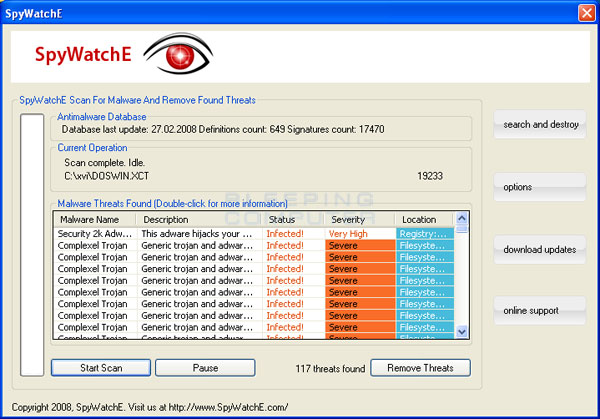Click the scan progress bar
The image size is (600, 419).
tap(32, 245)
